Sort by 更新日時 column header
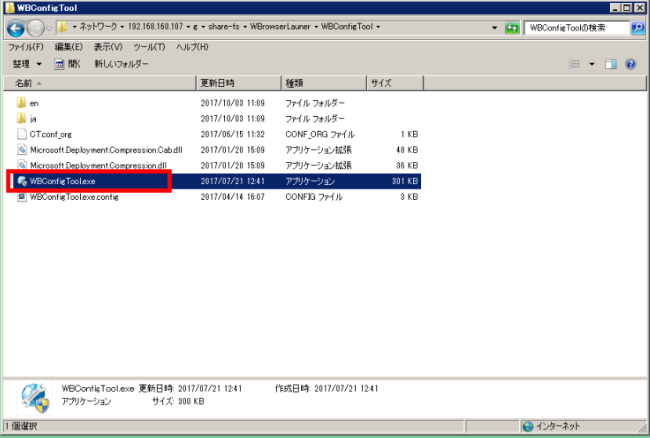The width and height of the screenshot is (650, 438). coord(217,83)
